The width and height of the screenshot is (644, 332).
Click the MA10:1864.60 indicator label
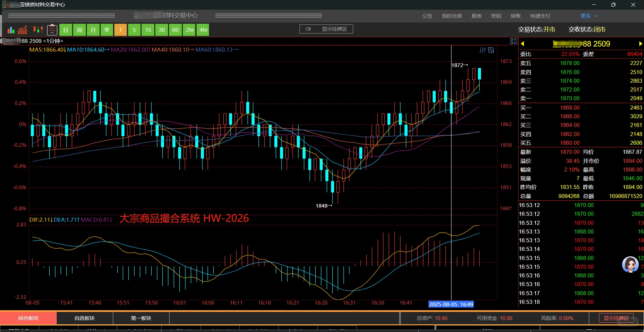tap(88, 50)
